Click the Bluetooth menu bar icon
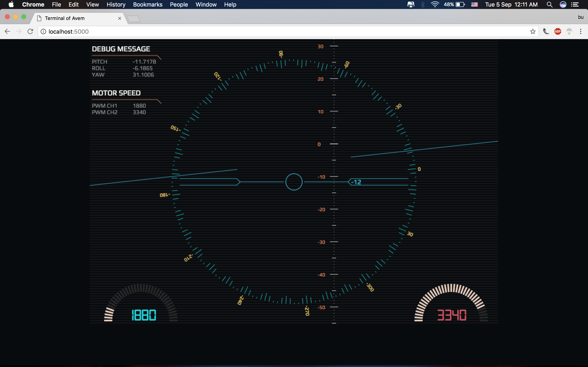The width and height of the screenshot is (588, 367). coord(423,5)
